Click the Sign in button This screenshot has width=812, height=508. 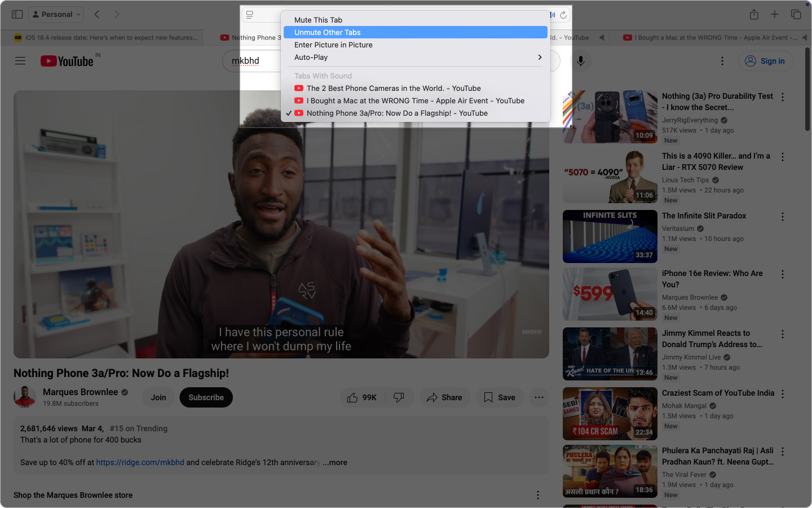766,61
